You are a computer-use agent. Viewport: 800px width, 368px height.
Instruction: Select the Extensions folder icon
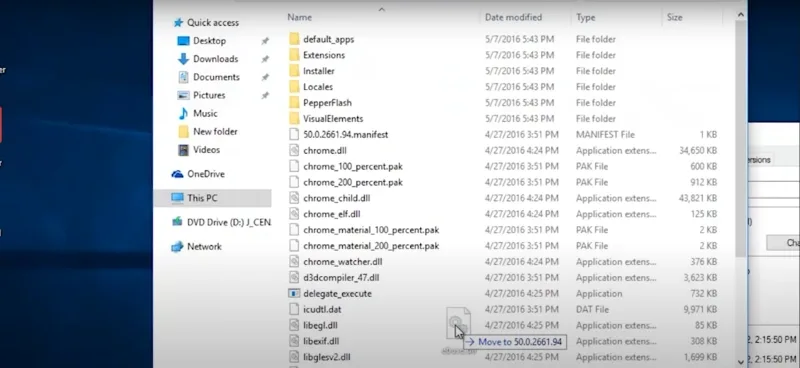[293, 55]
